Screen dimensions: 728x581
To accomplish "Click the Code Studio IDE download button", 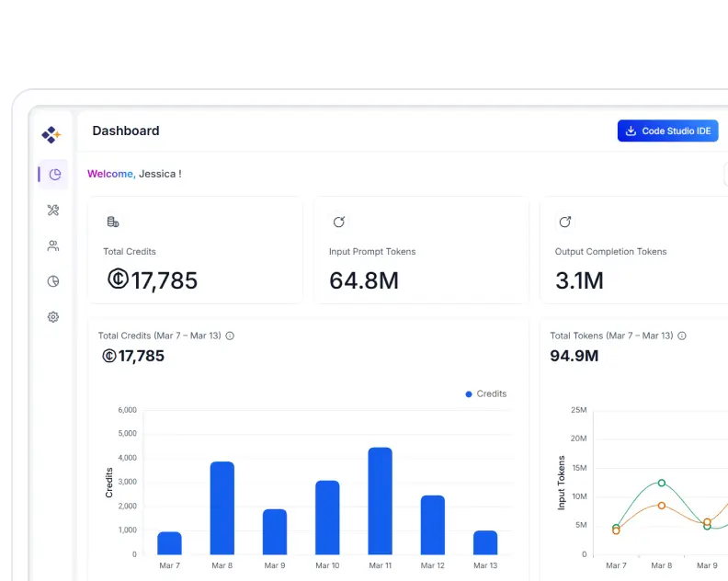I will [x=667, y=131].
